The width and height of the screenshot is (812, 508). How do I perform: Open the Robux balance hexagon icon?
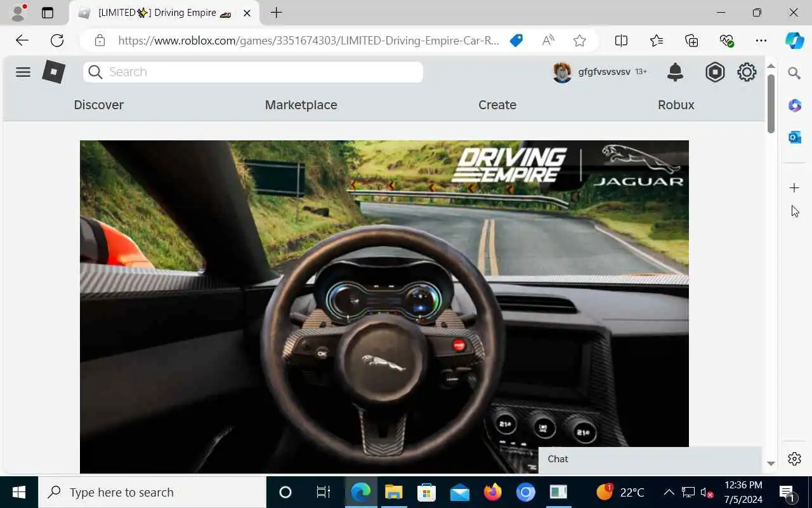[x=715, y=72]
